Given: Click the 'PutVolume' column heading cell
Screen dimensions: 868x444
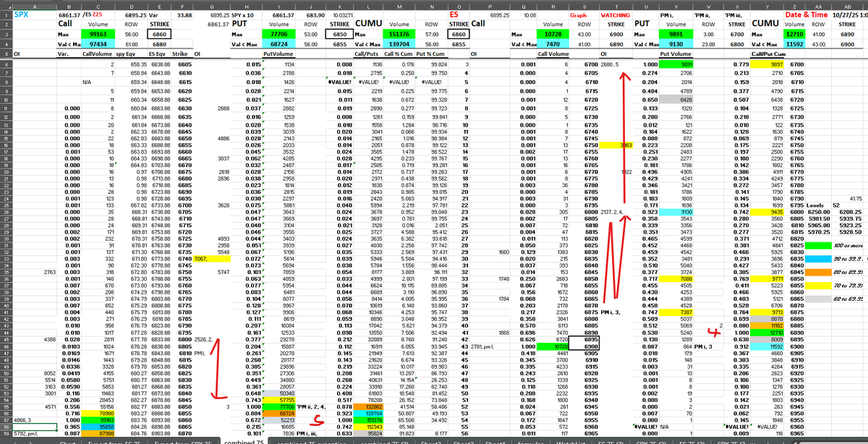Looking at the screenshot, I should point(280,54).
